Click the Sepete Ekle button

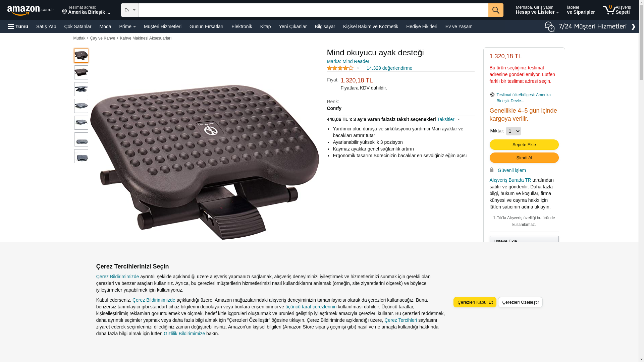click(524, 144)
